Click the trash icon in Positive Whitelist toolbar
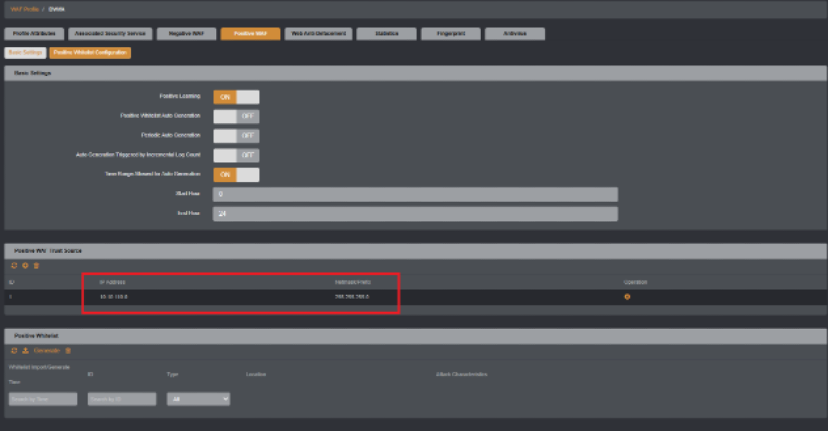Viewport: 828px width, 432px height. (68, 351)
